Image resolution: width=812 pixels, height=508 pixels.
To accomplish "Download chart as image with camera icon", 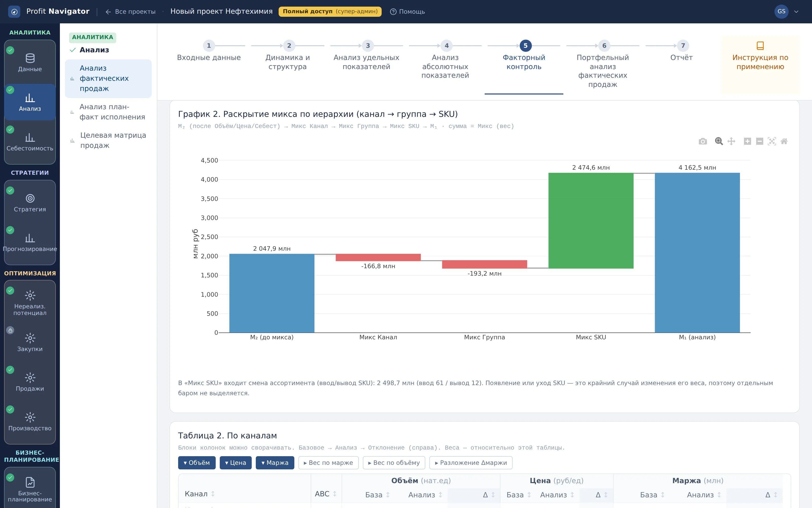I will pyautogui.click(x=703, y=141).
